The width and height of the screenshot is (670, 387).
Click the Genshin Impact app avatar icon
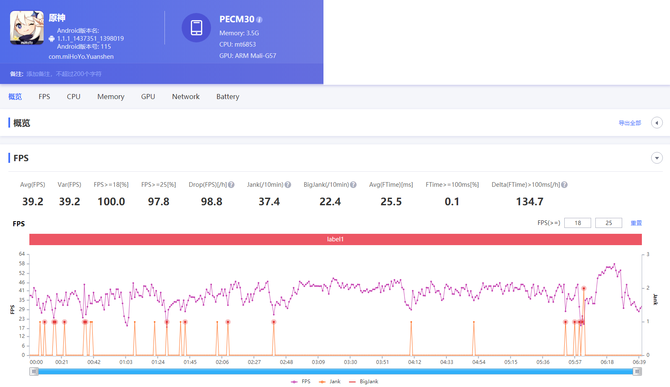click(27, 28)
